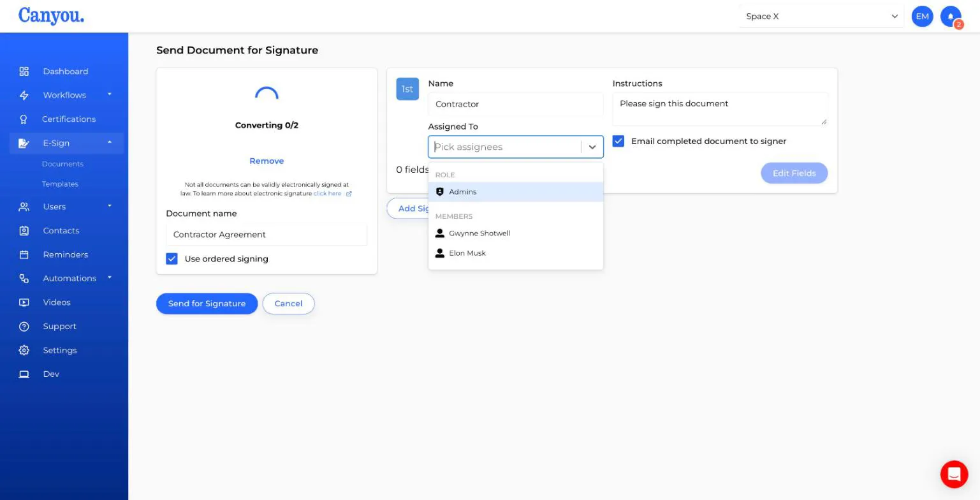The image size is (980, 500).
Task: Click the Send for Signature button
Action: 207,304
